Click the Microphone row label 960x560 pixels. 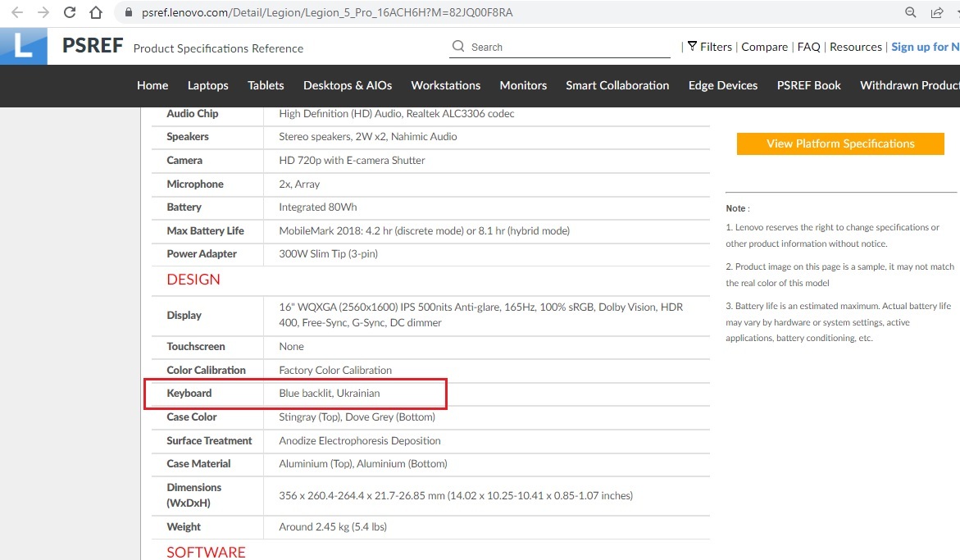(x=194, y=184)
